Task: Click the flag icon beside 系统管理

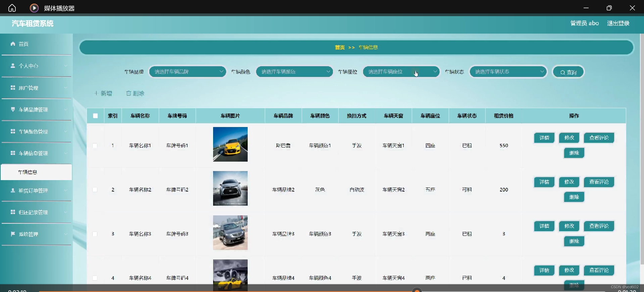Action: point(13,234)
